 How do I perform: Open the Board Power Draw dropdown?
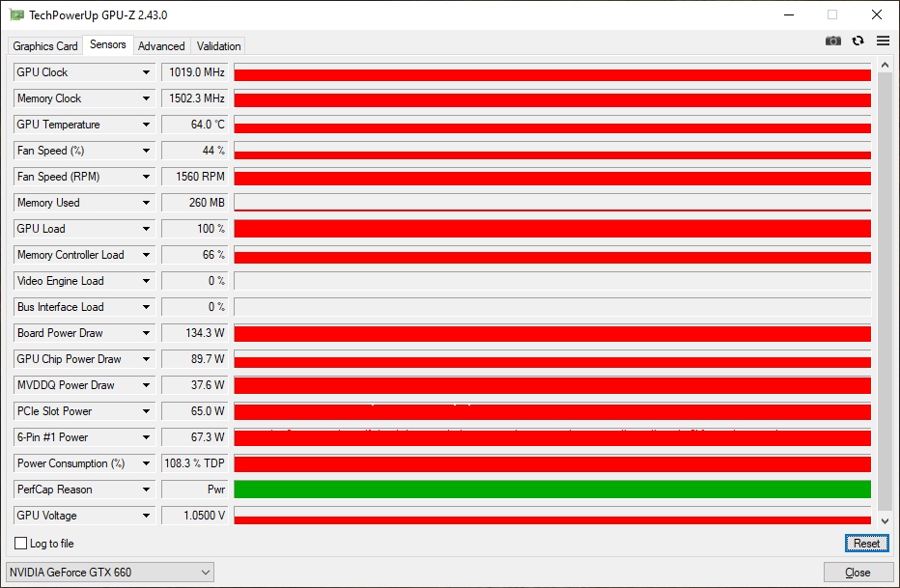pyautogui.click(x=84, y=333)
